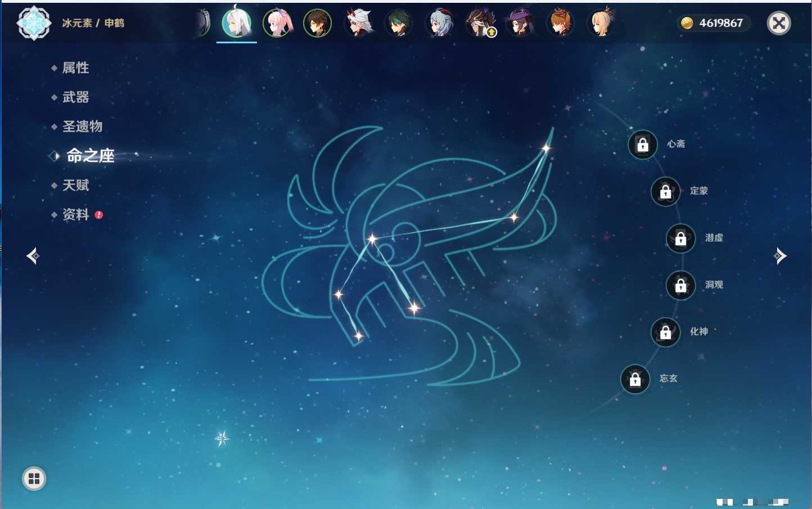
Task: Open the 属性 attributes page
Action: tap(75, 68)
